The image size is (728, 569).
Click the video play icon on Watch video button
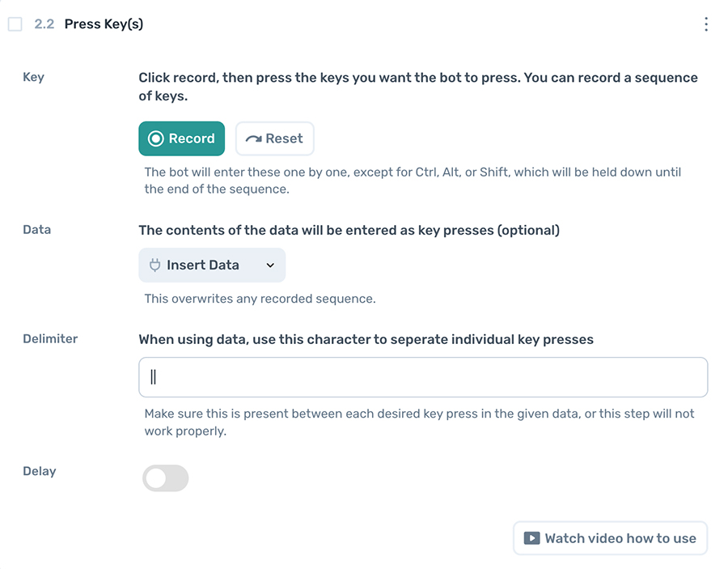point(534,537)
